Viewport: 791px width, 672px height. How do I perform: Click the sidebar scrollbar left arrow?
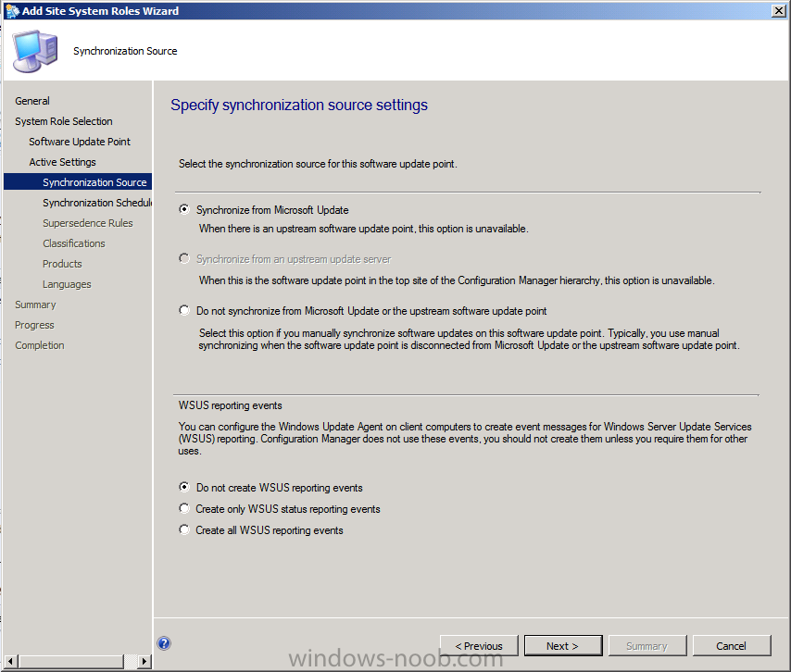[10, 661]
